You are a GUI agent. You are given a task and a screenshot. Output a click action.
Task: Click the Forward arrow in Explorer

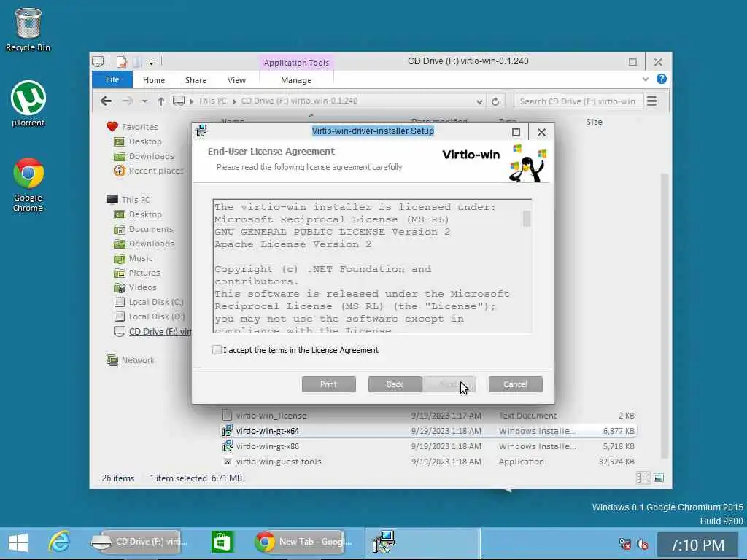click(x=127, y=101)
